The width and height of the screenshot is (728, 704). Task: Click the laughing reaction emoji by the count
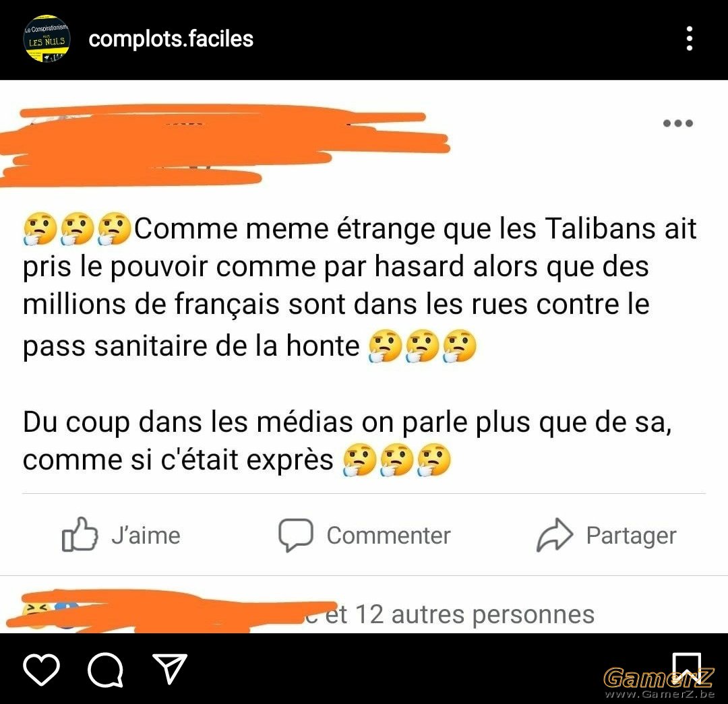coord(36,614)
